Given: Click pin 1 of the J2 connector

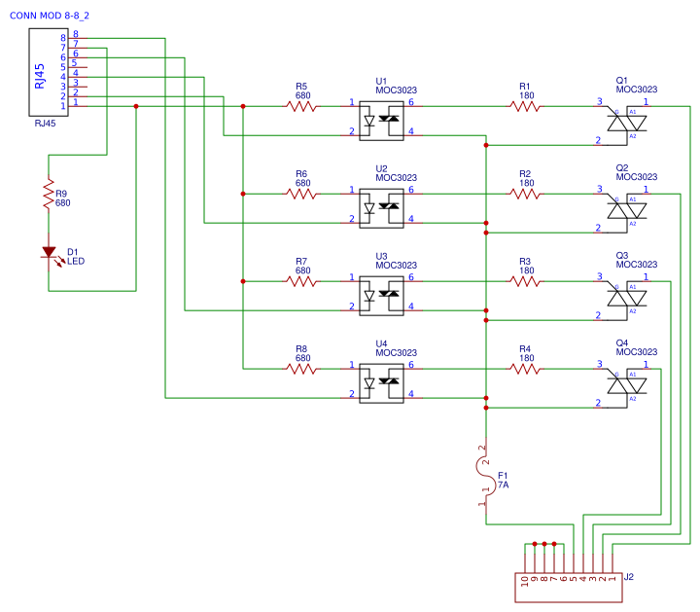Looking at the screenshot, I should [x=612, y=564].
